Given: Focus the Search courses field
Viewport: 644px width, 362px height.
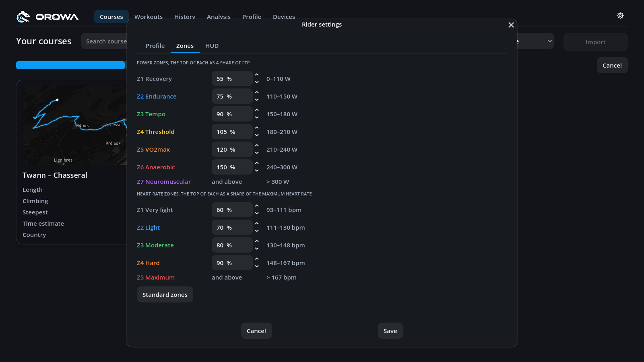Looking at the screenshot, I should 105,41.
